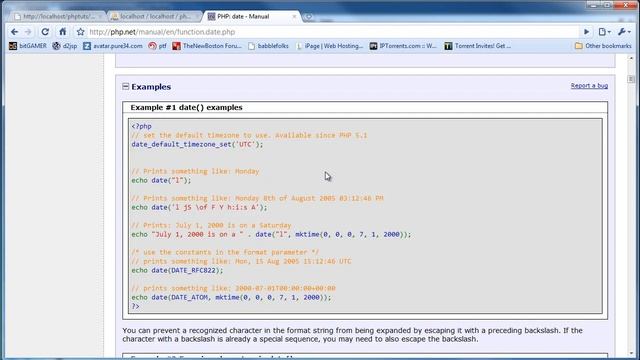Go back using the browser back arrow
The width and height of the screenshot is (640, 360).
[15, 32]
